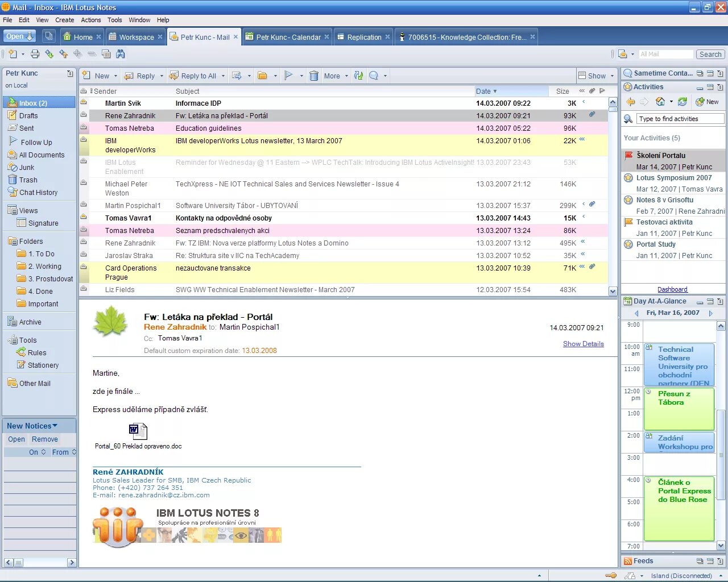Minimize the Day-At-A-Glance panel
728x582 pixels.
(700, 302)
